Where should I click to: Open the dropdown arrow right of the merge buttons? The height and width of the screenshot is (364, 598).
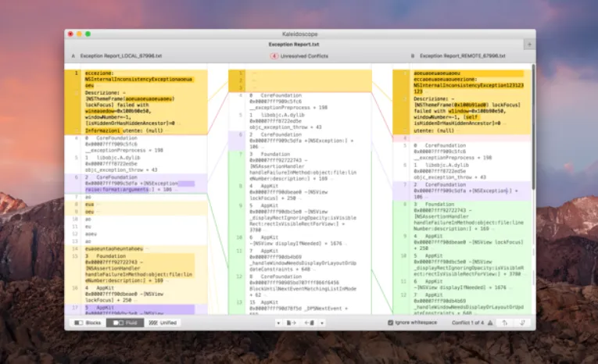click(x=322, y=323)
